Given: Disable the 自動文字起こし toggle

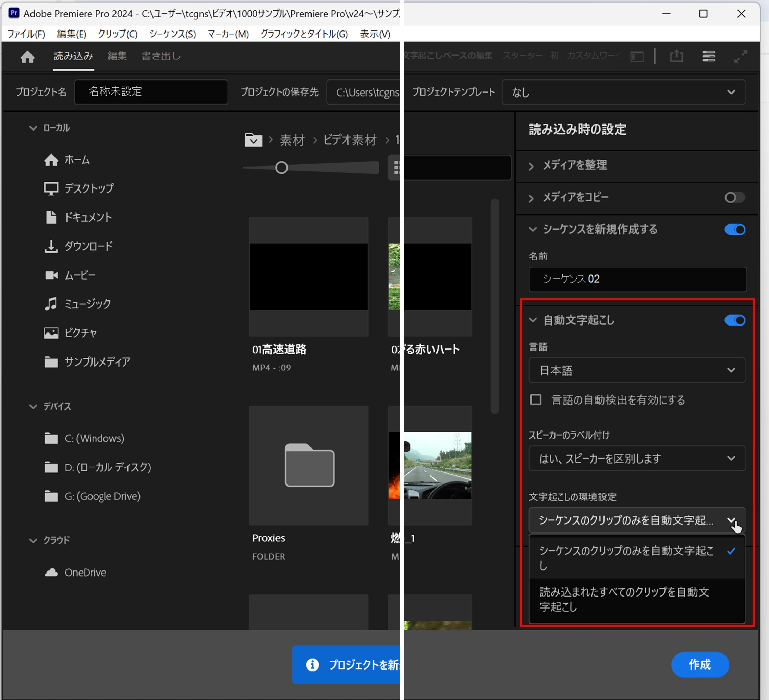Looking at the screenshot, I should click(x=734, y=320).
